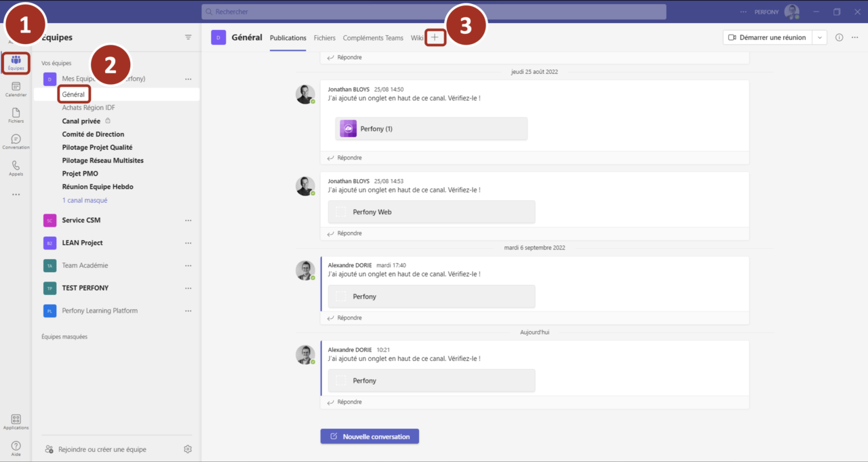Open the Conversation icon in the sidebar

point(15,141)
